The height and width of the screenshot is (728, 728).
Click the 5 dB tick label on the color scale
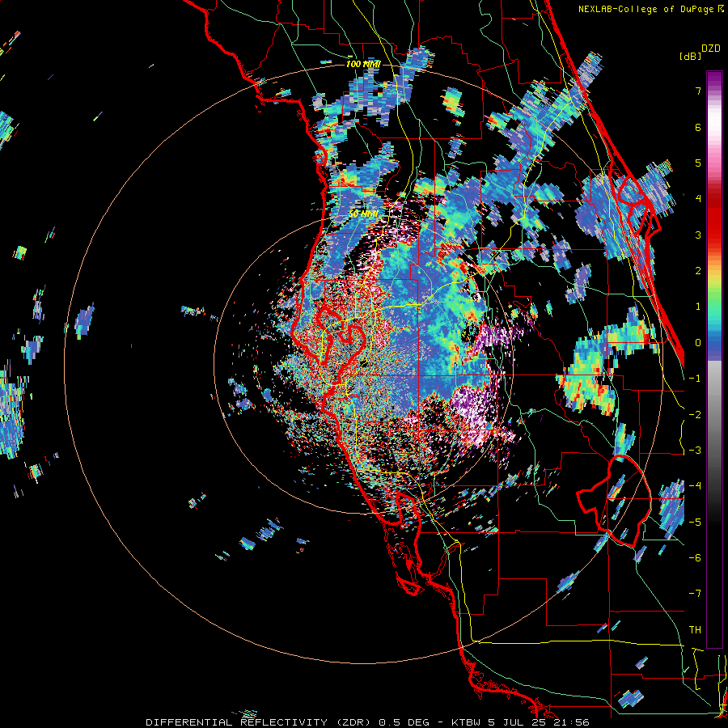coord(698,163)
